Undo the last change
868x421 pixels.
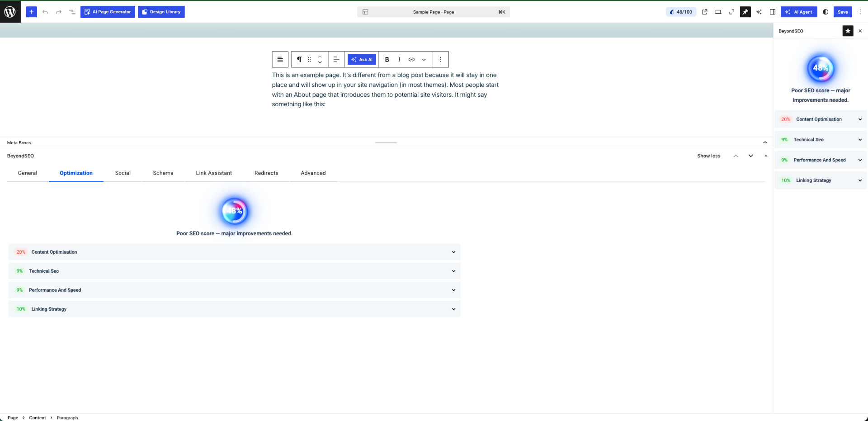click(x=45, y=12)
